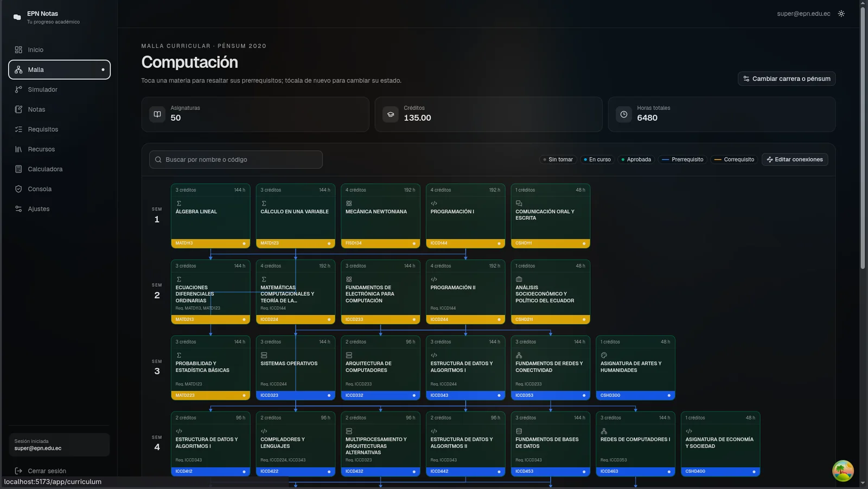Image resolution: width=868 pixels, height=489 pixels.
Task: Click the Editar conexiones button
Action: pyautogui.click(x=795, y=159)
